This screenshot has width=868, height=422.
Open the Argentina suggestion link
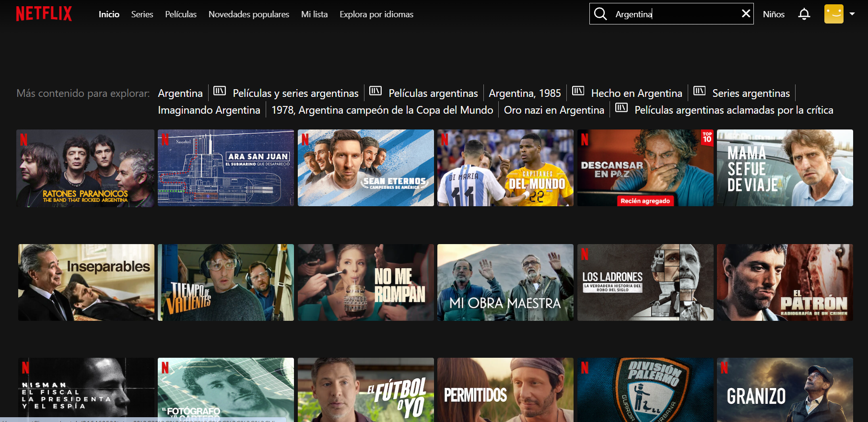(x=180, y=93)
